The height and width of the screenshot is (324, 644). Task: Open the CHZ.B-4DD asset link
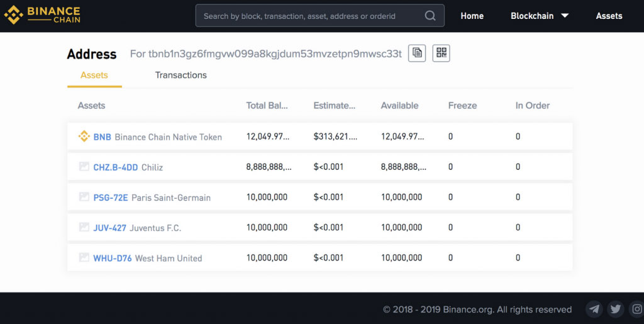116,167
